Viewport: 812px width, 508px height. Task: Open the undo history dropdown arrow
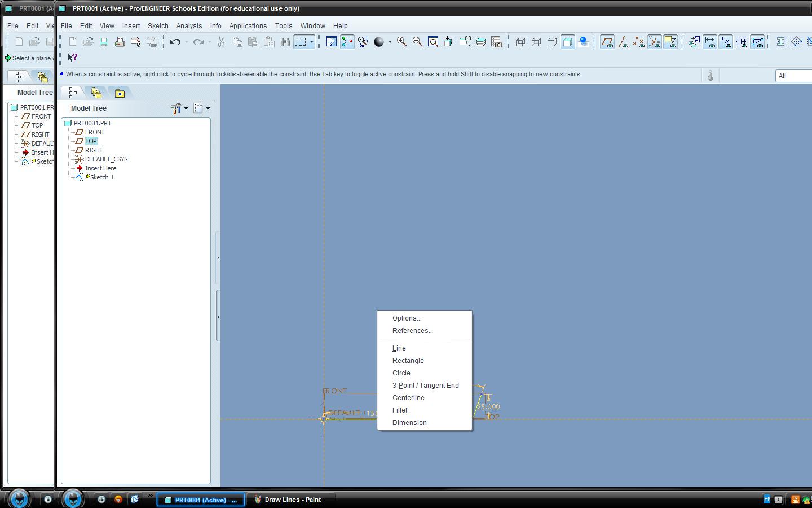187,42
